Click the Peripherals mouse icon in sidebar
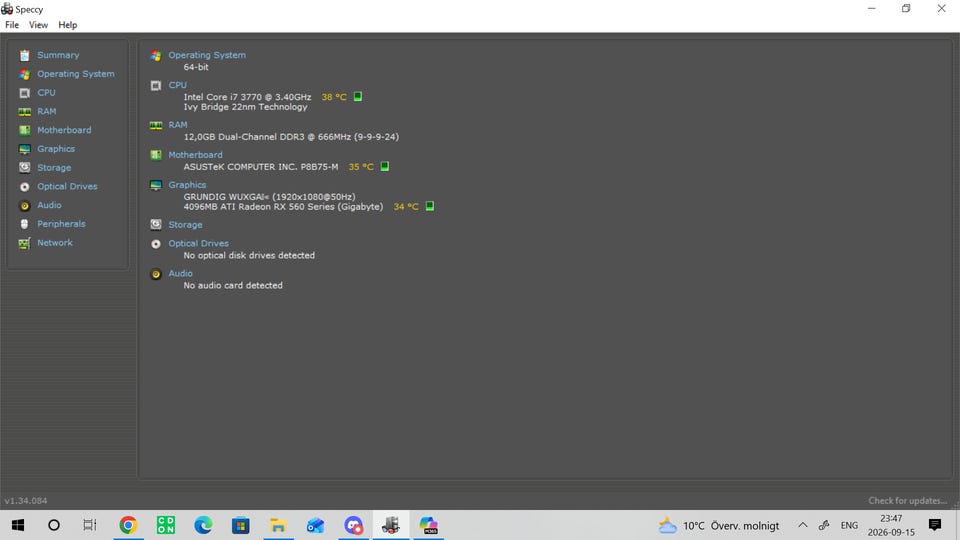Screen dimensions: 960x540 (24, 224)
